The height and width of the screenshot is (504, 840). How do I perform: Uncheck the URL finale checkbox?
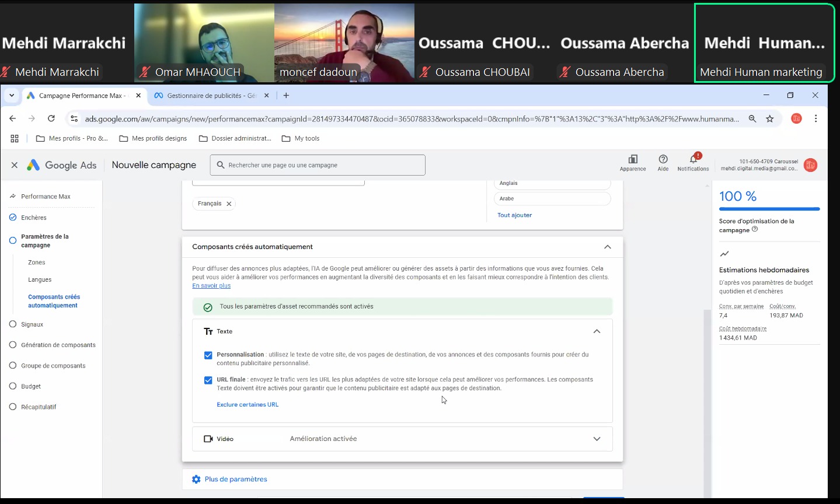(x=208, y=380)
